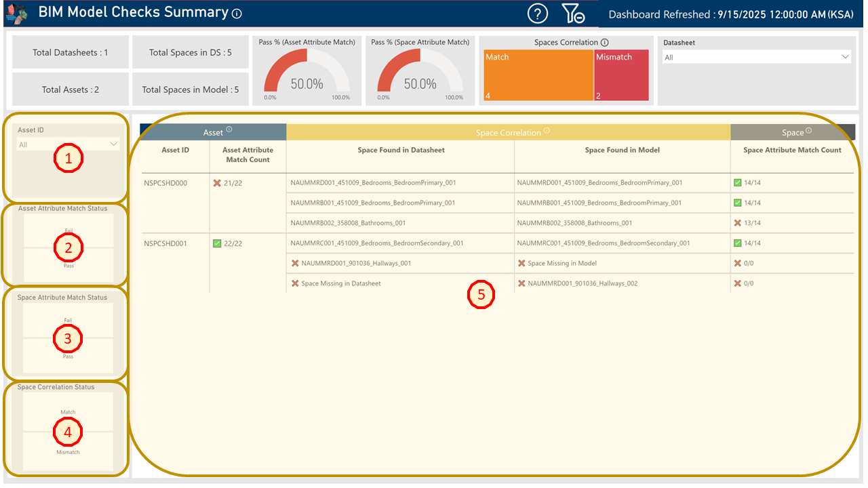The height and width of the screenshot is (488, 868).
Task: Select Pass in Space Attribute Match Status
Action: (x=68, y=356)
